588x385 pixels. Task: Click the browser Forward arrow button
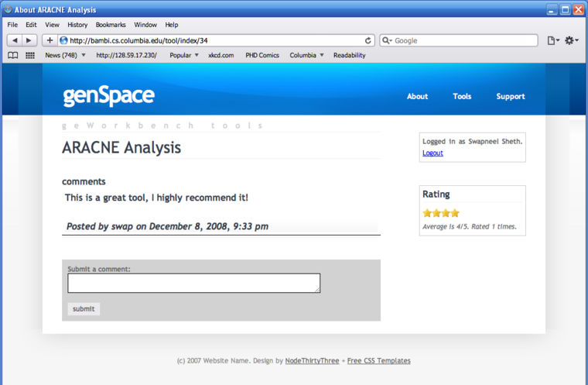(29, 40)
